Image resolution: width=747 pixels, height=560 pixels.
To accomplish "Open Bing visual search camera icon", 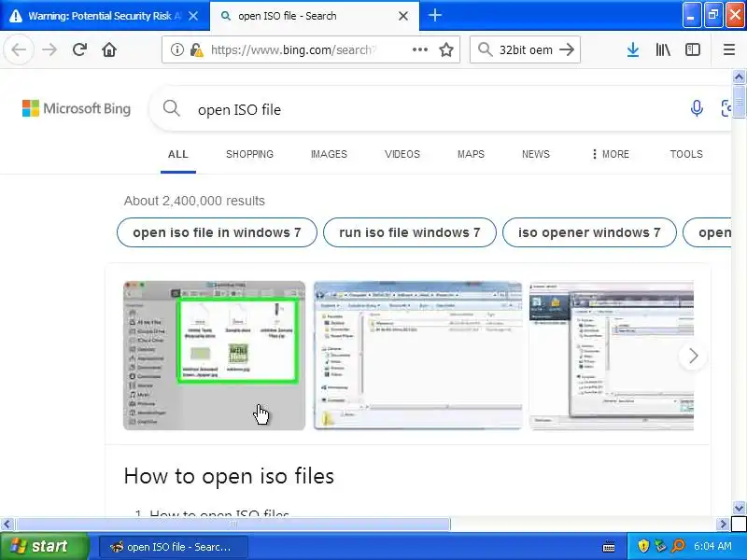I will coord(726,108).
